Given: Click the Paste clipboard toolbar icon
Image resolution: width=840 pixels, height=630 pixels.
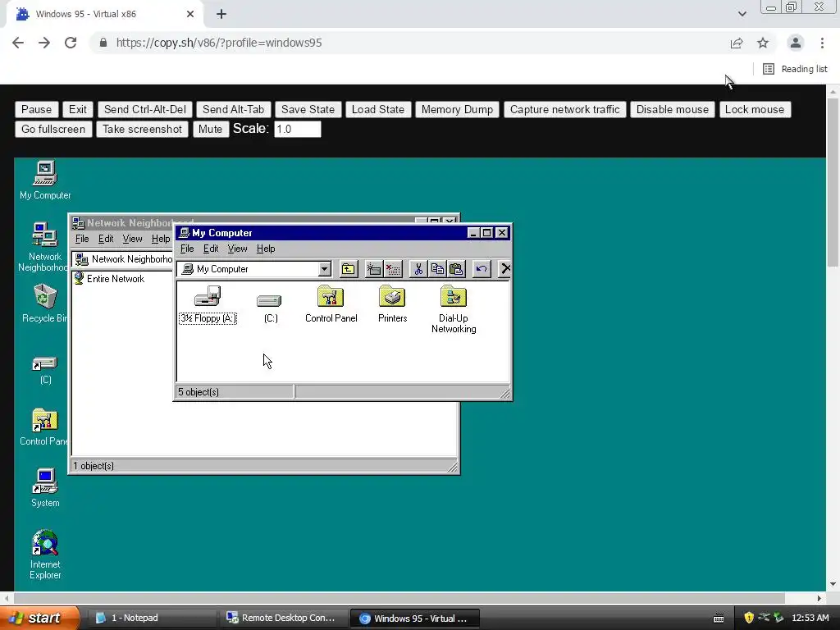Looking at the screenshot, I should click(456, 269).
